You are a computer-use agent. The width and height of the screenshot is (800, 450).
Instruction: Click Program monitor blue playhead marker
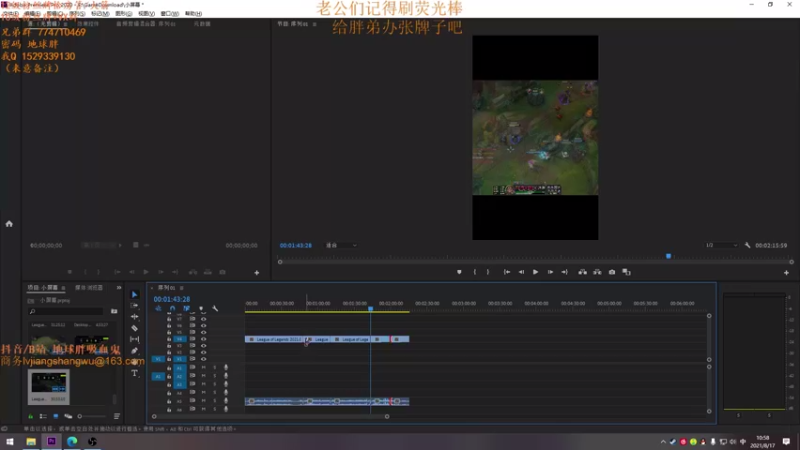coord(668,256)
